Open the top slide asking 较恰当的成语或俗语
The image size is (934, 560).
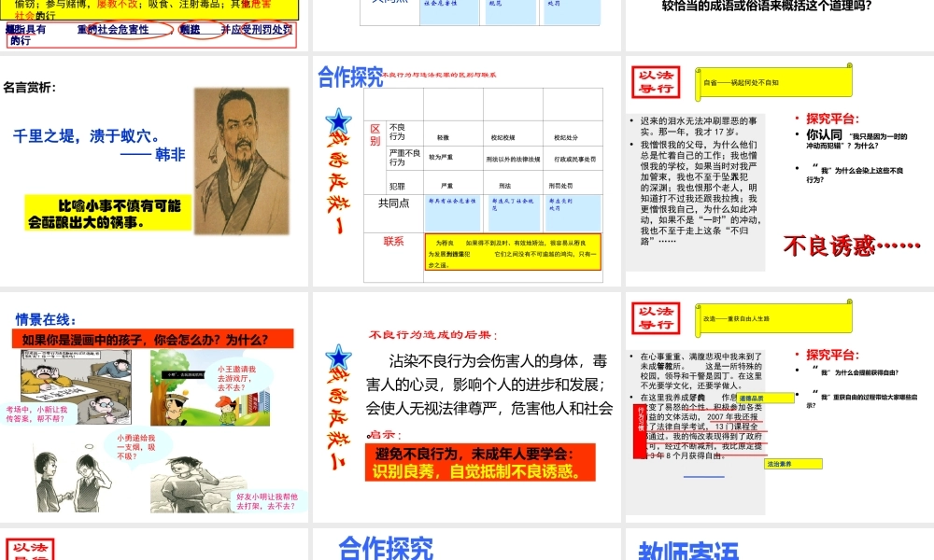pyautogui.click(x=780, y=24)
